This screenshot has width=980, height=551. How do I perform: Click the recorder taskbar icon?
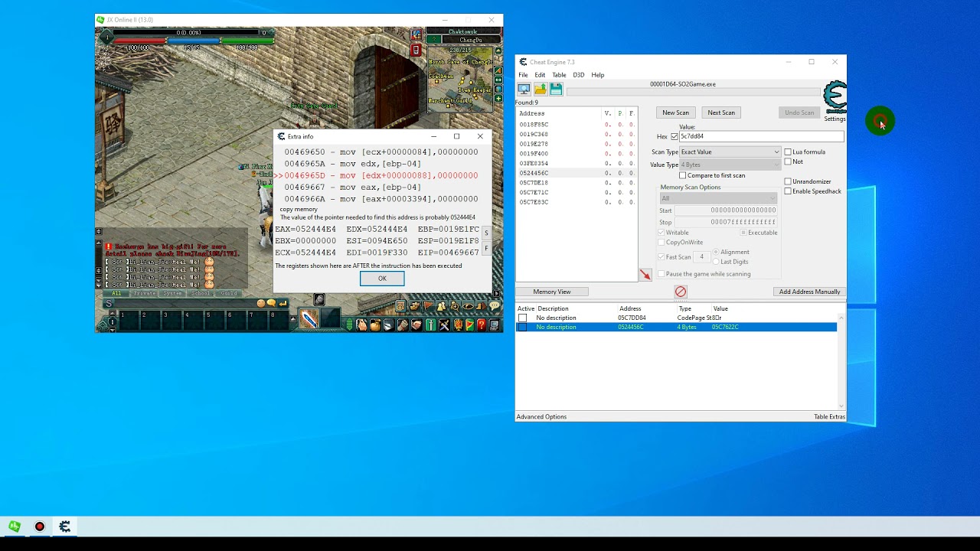[40, 527]
